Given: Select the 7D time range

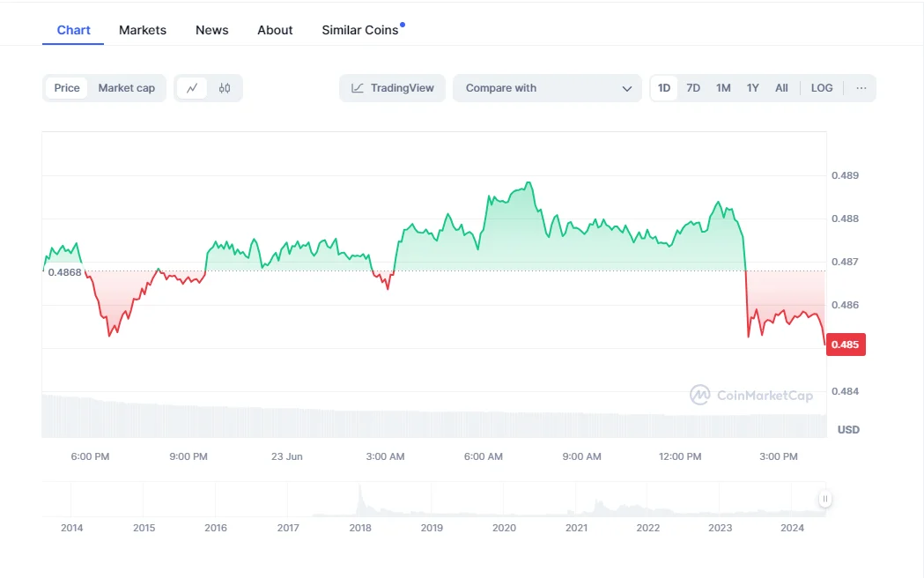Looking at the screenshot, I should pos(693,88).
